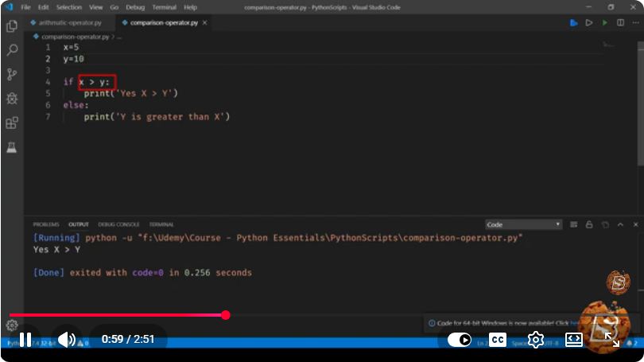Switch to OUTPUT panel tab
644x362 pixels.
pos(79,224)
